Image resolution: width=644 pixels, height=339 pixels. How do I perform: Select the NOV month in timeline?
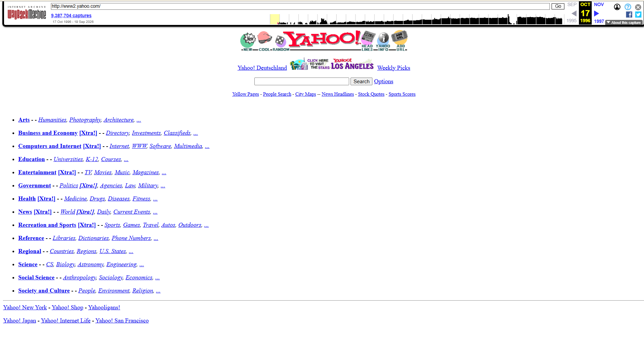[x=599, y=4]
